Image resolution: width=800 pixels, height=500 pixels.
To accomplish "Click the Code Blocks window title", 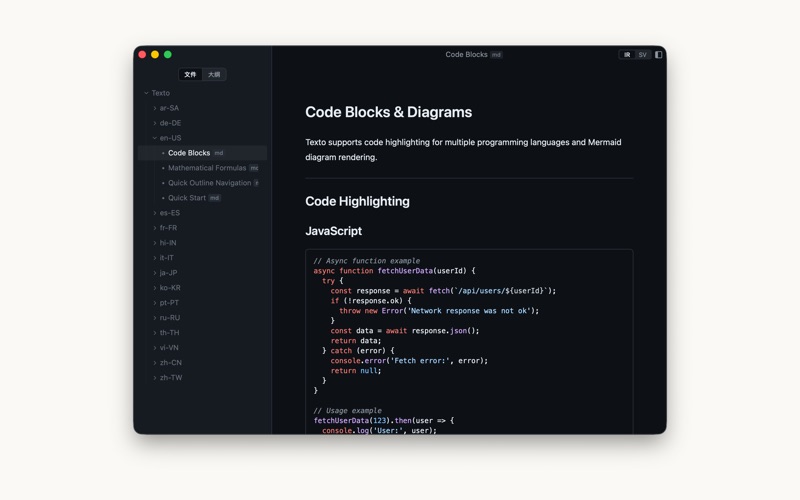I will 466,55.
